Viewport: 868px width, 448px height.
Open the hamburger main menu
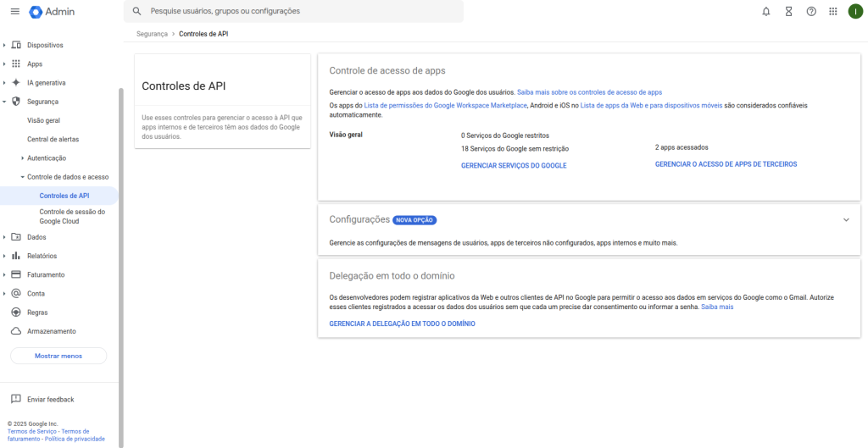pos(15,12)
